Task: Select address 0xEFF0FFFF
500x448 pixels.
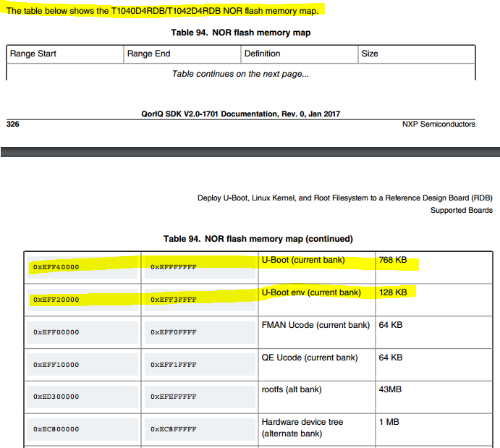Action: (x=174, y=332)
